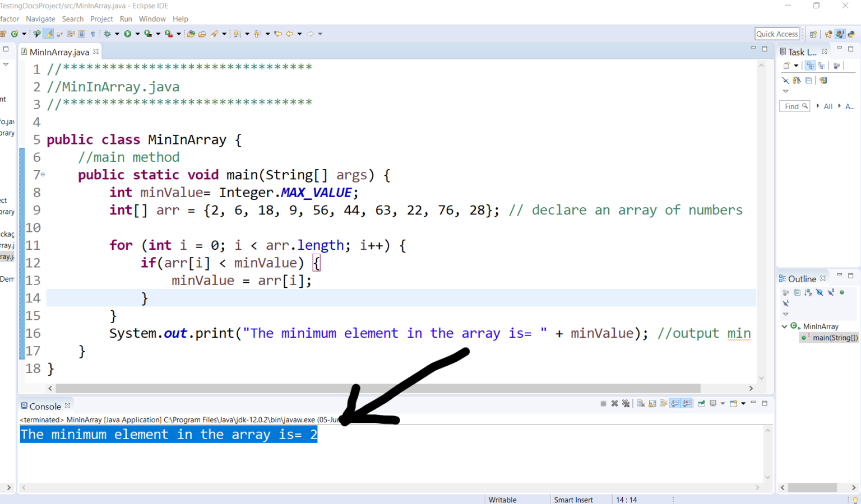The height and width of the screenshot is (504, 861).
Task: Select main(String[]) in the Outline
Action: (830, 338)
